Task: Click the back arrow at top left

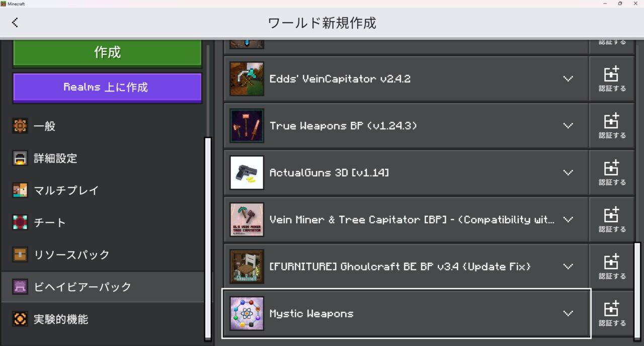Action: 15,22
